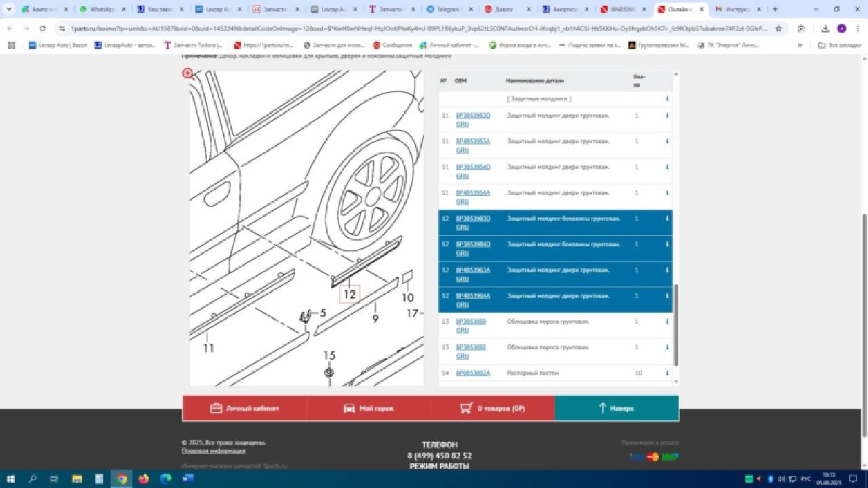Viewport: 868px width, 488px height.
Task: Expand the hidden bookmarks overflow chevron
Action: [801, 45]
